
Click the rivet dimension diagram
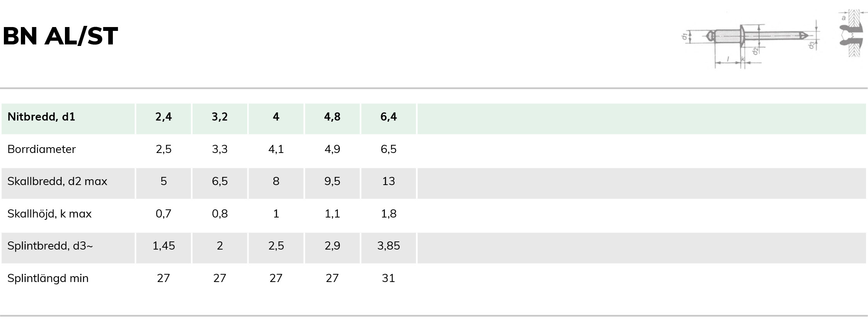pos(751,44)
